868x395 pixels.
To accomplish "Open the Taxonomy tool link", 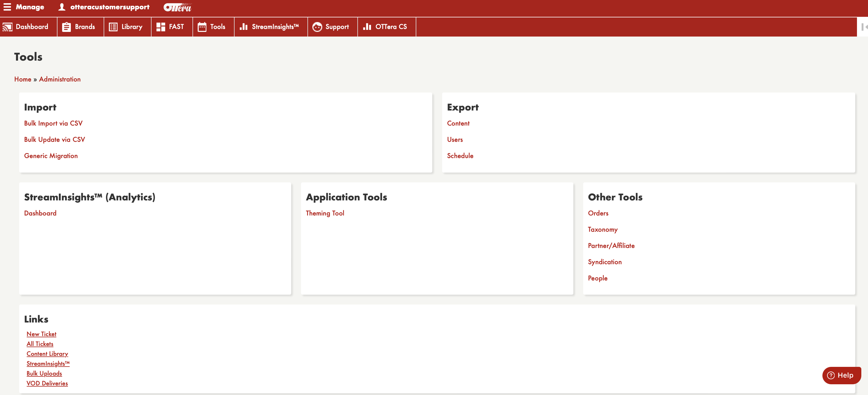I will point(602,229).
